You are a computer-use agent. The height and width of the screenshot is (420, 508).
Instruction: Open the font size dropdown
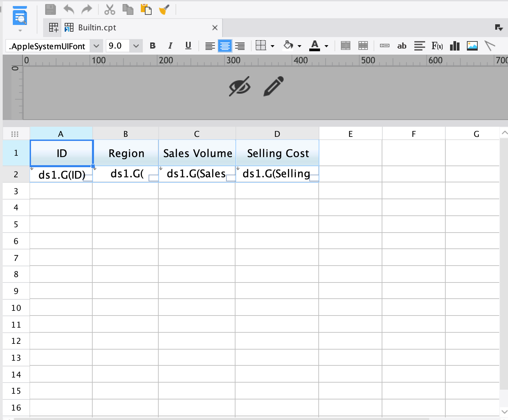coord(136,46)
